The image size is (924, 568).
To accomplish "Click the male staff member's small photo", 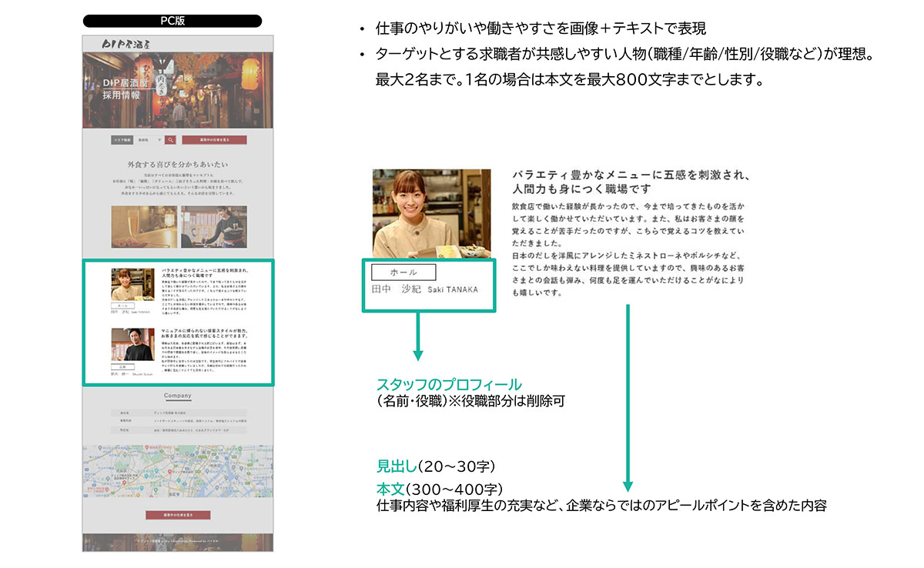I will [x=132, y=345].
